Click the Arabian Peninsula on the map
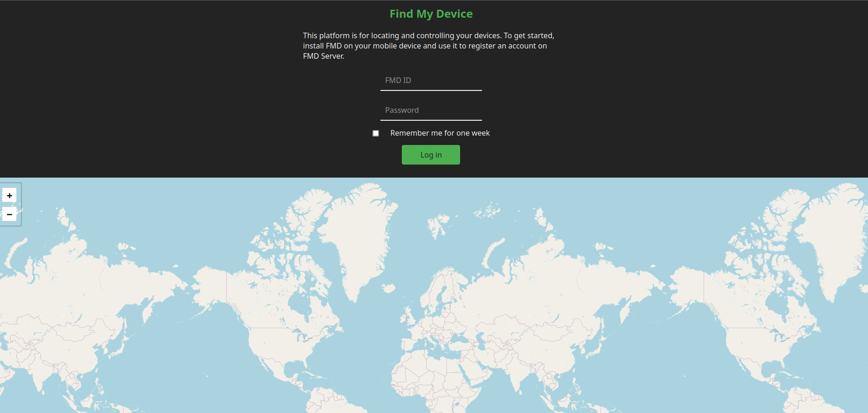 pyautogui.click(x=471, y=373)
